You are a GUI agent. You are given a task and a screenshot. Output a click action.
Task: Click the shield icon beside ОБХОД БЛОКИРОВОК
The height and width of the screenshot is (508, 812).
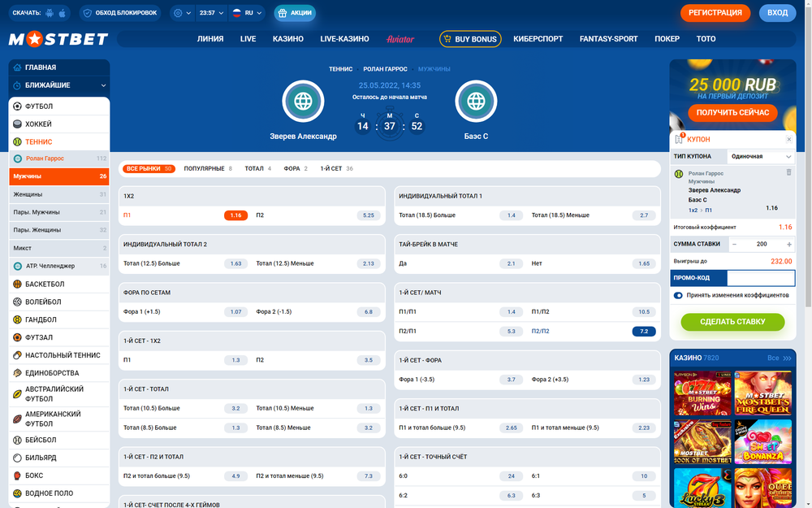87,13
